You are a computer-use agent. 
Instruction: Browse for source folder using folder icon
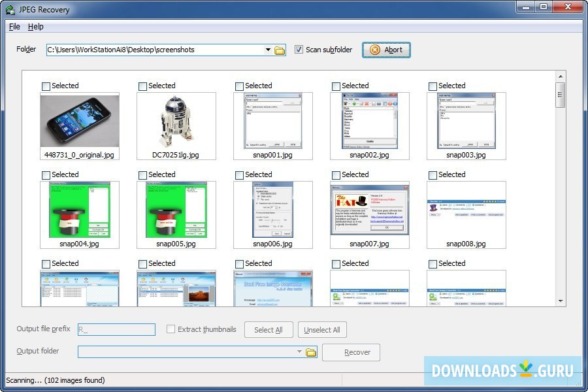coord(280,50)
